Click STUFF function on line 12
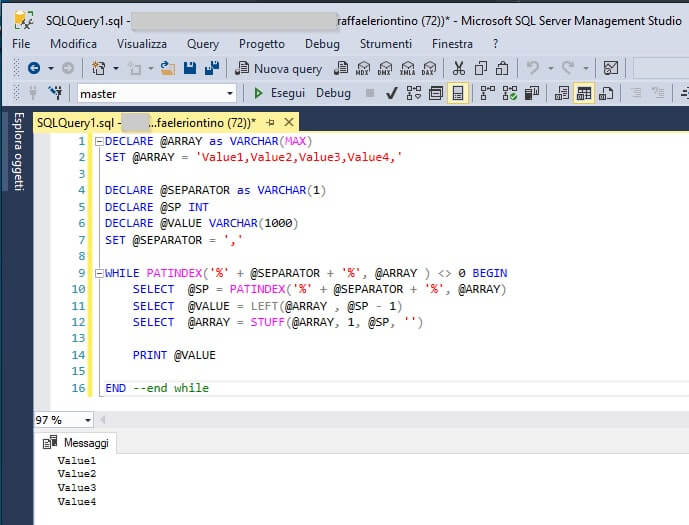Viewport: 689px width, 525px height. (268, 322)
